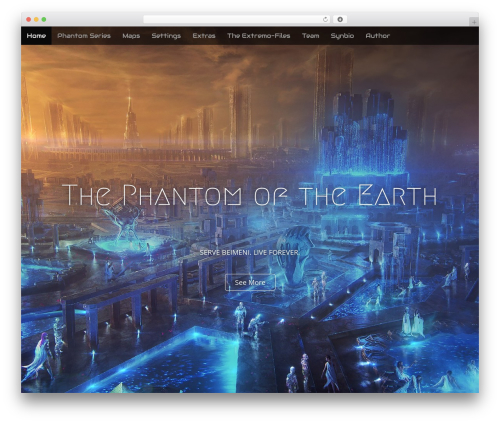Click the red close window button
Viewport: 500px width, 423px height.
pos(29,19)
